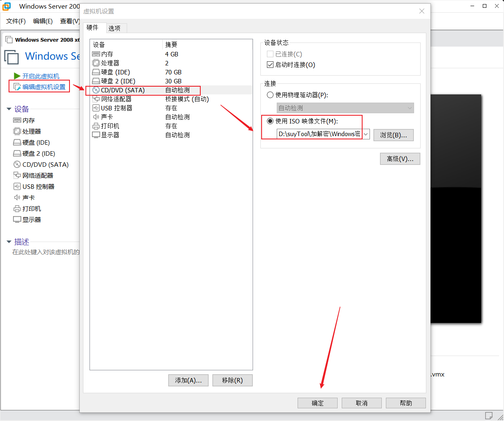Viewport: 504px width, 421px height.
Task: Select the 使用物理驱动器(P) radio button
Action: click(270, 95)
